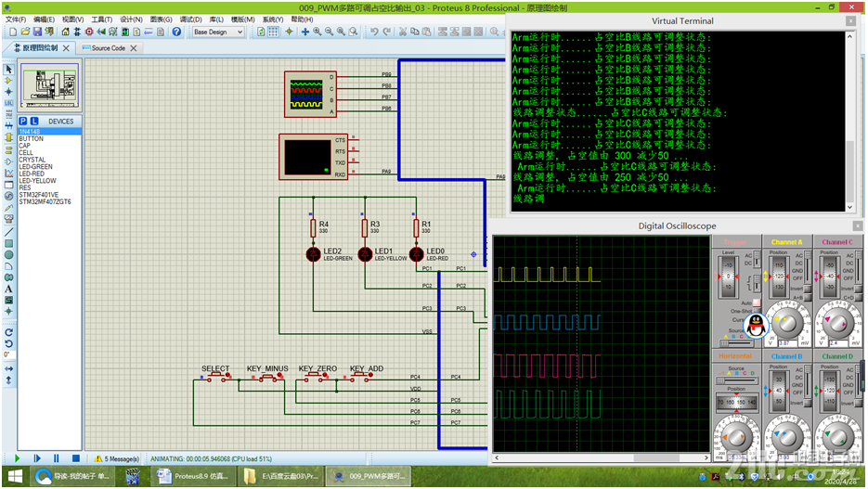The width and height of the screenshot is (868, 489).
Task: Toggle Channel A Invert button
Action: pyautogui.click(x=808, y=289)
